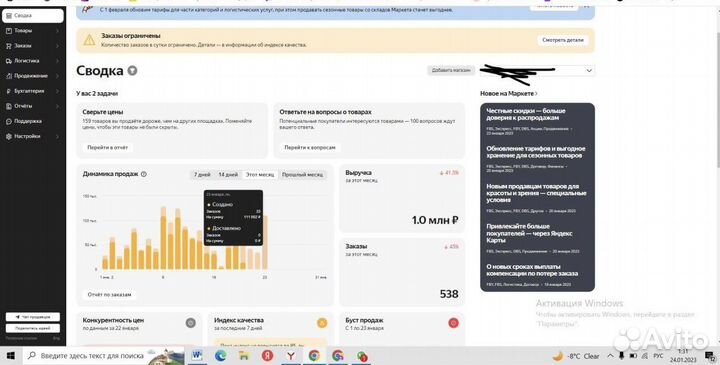This screenshot has width=720, height=365.
Task: Click the РУС language indicator in tray
Action: coord(658,356)
